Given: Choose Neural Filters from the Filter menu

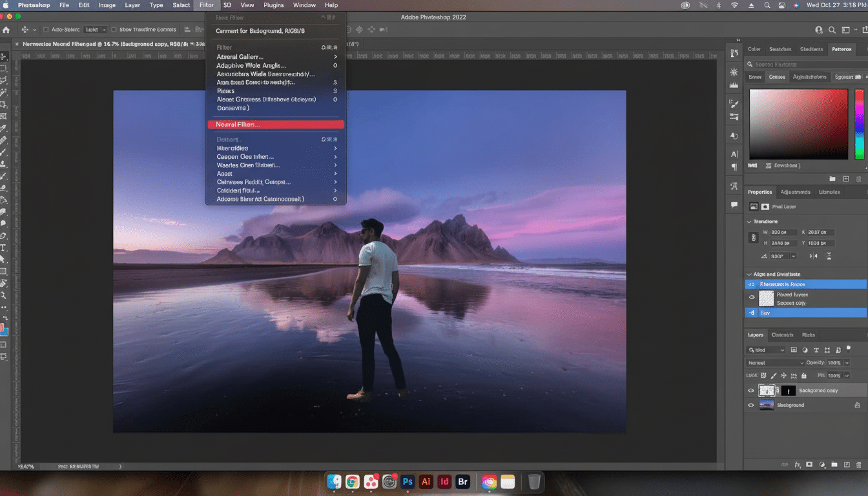Looking at the screenshot, I should pos(276,125).
